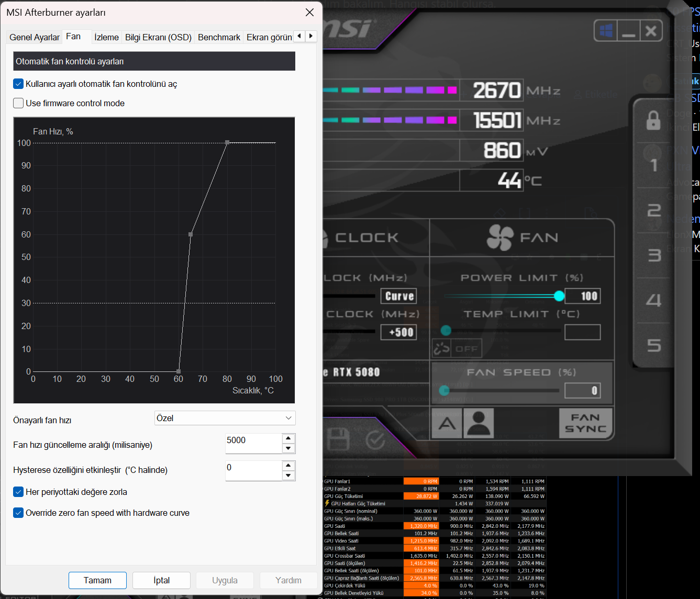This screenshot has width=700, height=599.
Task: Enable auto fan speed with the A icon
Action: pyautogui.click(x=447, y=423)
